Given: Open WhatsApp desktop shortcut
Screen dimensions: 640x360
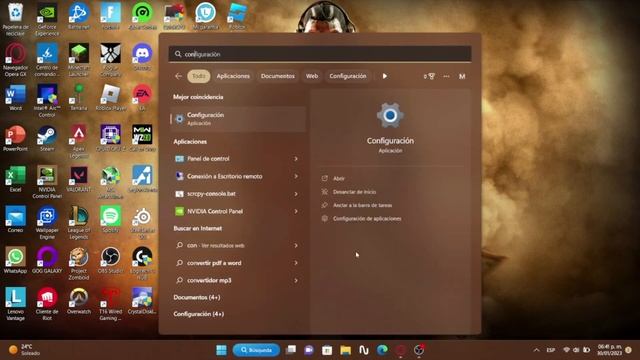Looking at the screenshot, I should tap(16, 260).
